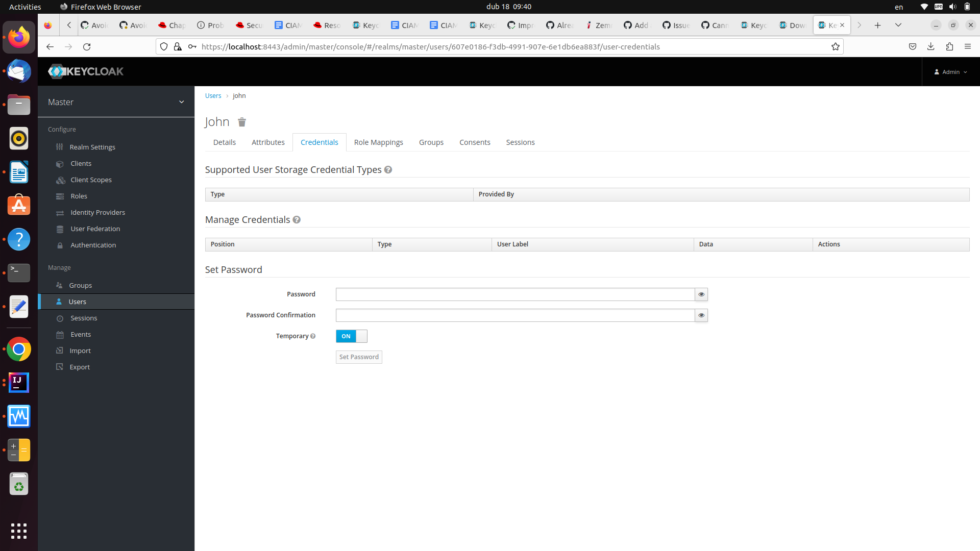Expand Firefox's list-all-tabs menu

click(x=898, y=24)
